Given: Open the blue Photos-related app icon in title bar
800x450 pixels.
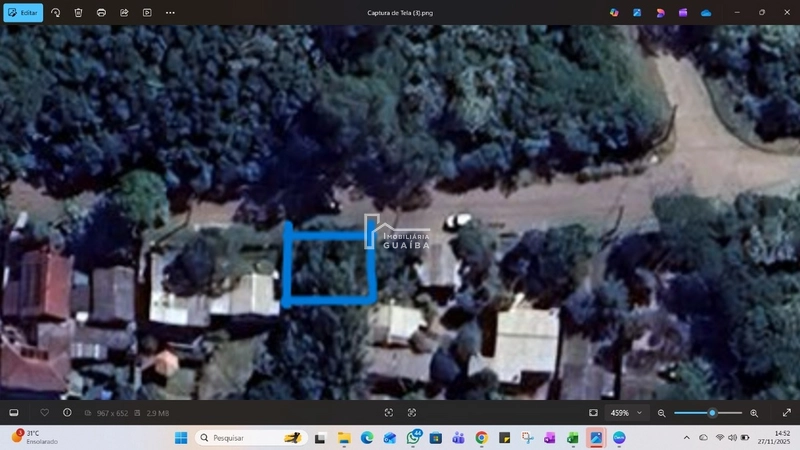Looking at the screenshot, I should [637, 13].
